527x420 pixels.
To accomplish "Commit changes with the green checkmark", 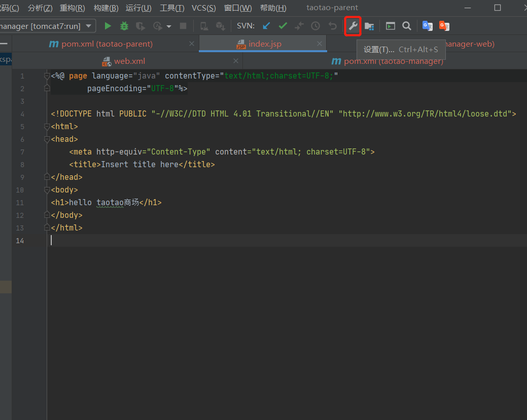I will click(x=283, y=26).
